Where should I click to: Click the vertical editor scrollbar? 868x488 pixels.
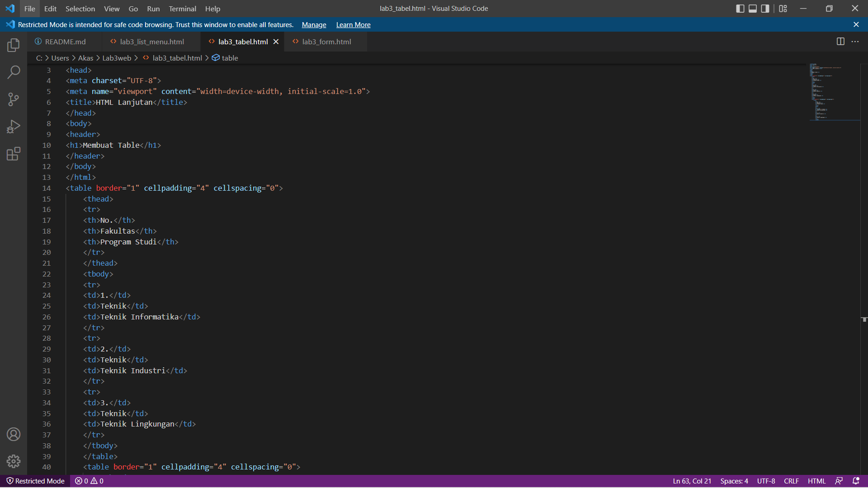click(864, 269)
